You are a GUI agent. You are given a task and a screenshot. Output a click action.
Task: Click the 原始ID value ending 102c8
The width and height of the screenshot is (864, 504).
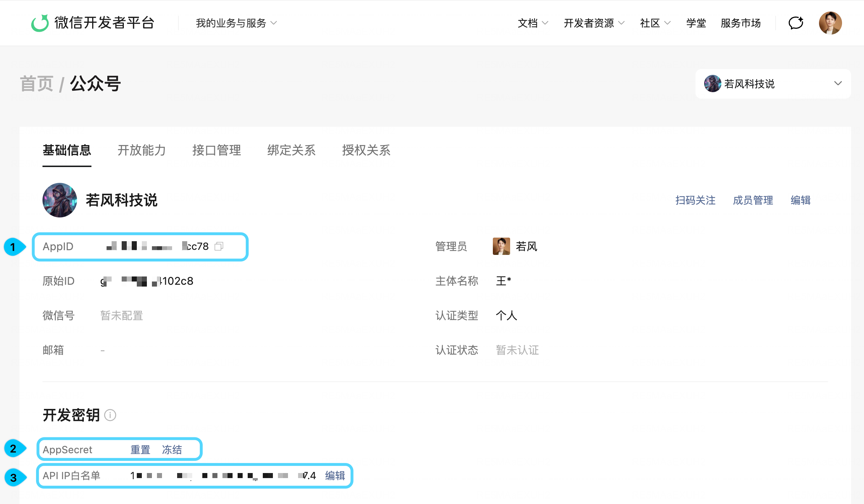click(147, 281)
